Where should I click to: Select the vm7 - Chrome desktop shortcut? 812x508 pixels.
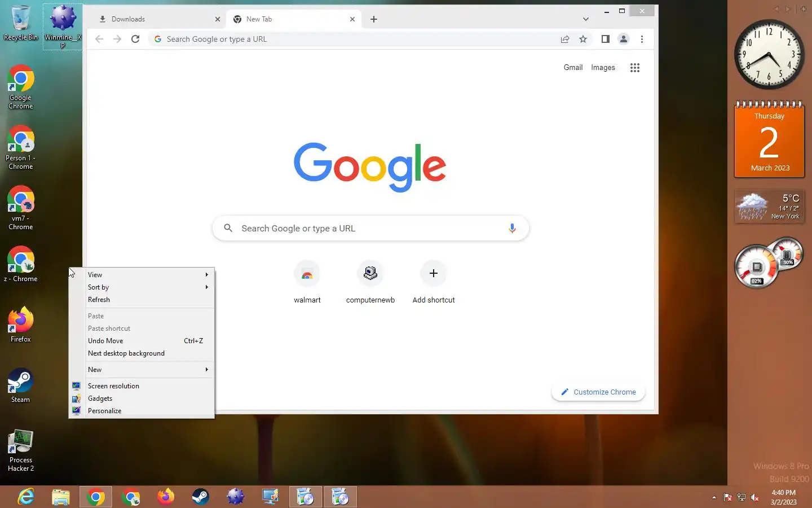point(21,208)
